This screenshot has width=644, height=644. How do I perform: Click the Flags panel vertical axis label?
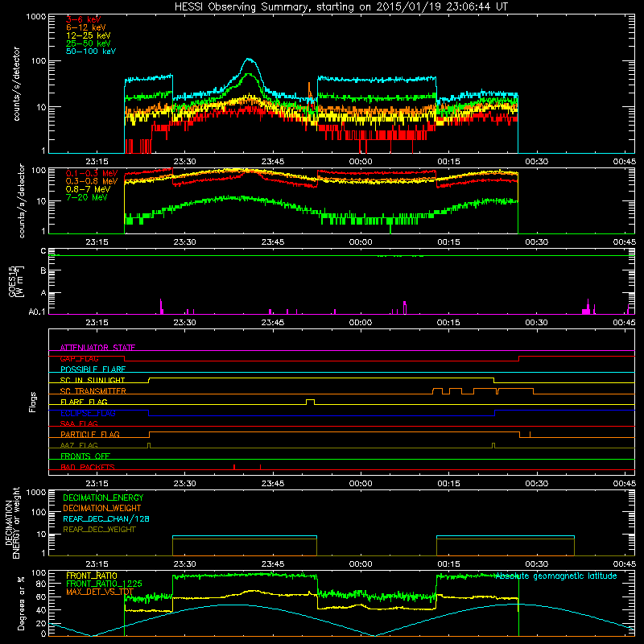[33, 402]
